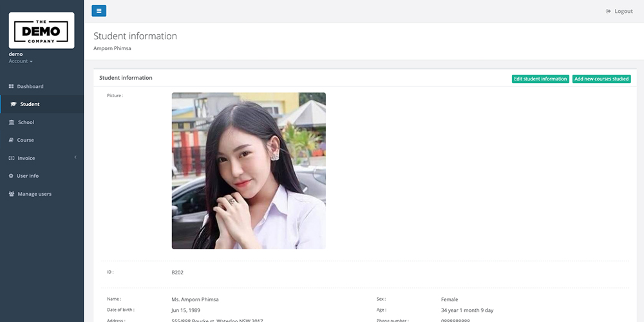Screen dimensions: 644x322
Task: Click date of birth Jun 15, 1989
Action: click(185, 310)
